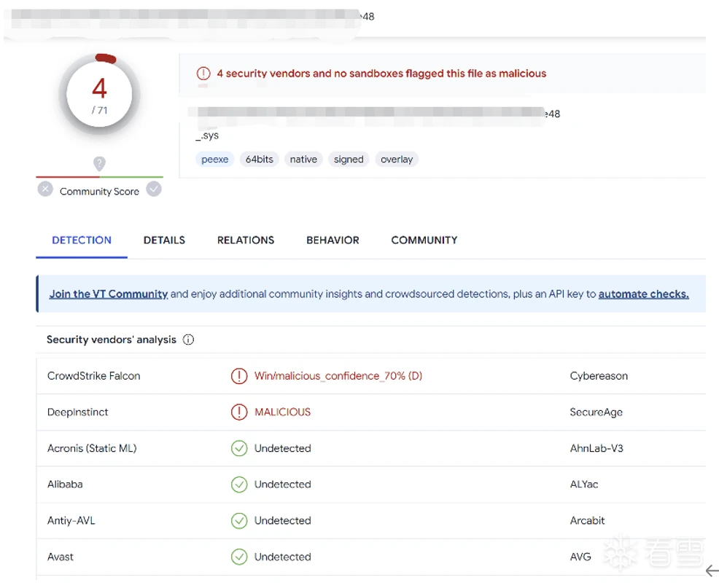
Task: Vote positive with Community Score check button
Action: (154, 189)
